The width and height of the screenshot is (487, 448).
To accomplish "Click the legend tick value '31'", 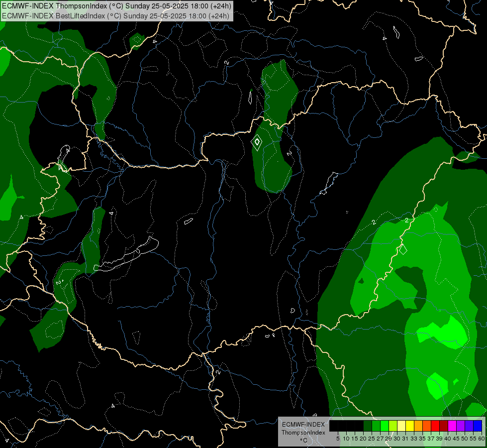I will tap(405, 439).
